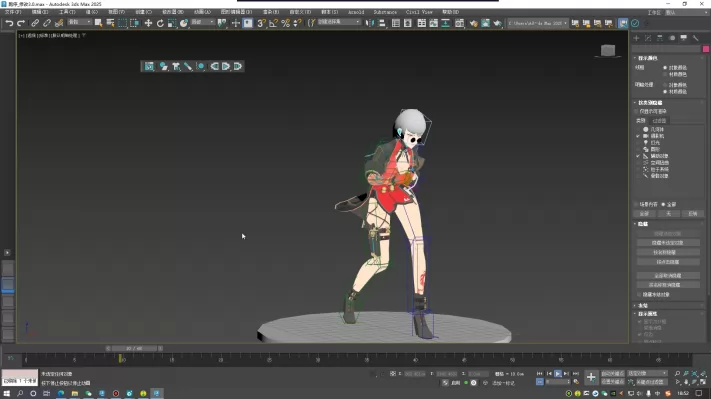711x399 pixels.
Task: Toggle the 3D Snaps icon
Action: pyautogui.click(x=261, y=23)
